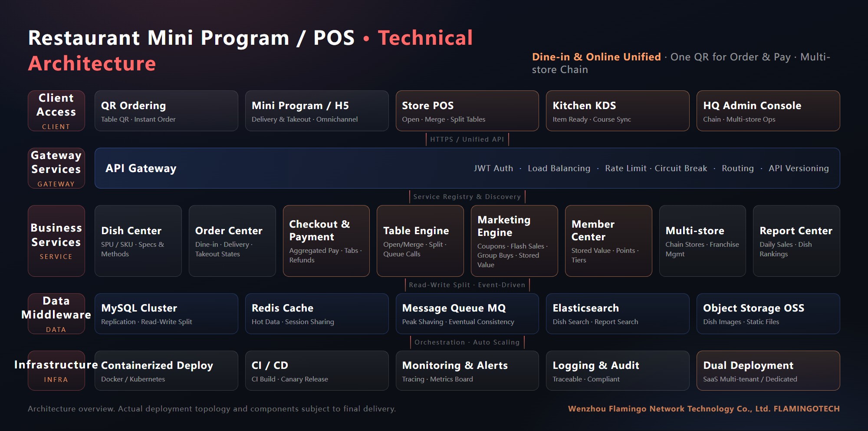The height and width of the screenshot is (431, 868).
Task: Open the Order Center card
Action: [x=232, y=241]
